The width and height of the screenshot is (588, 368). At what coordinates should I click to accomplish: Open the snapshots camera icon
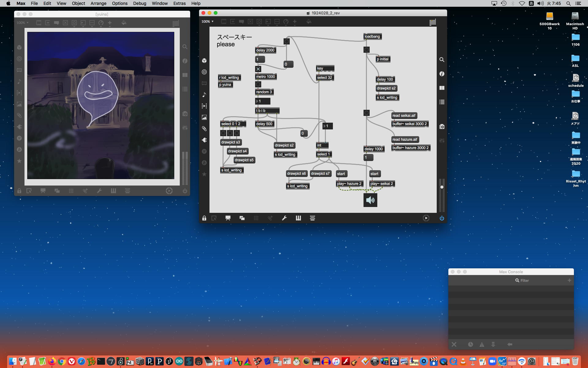click(442, 127)
